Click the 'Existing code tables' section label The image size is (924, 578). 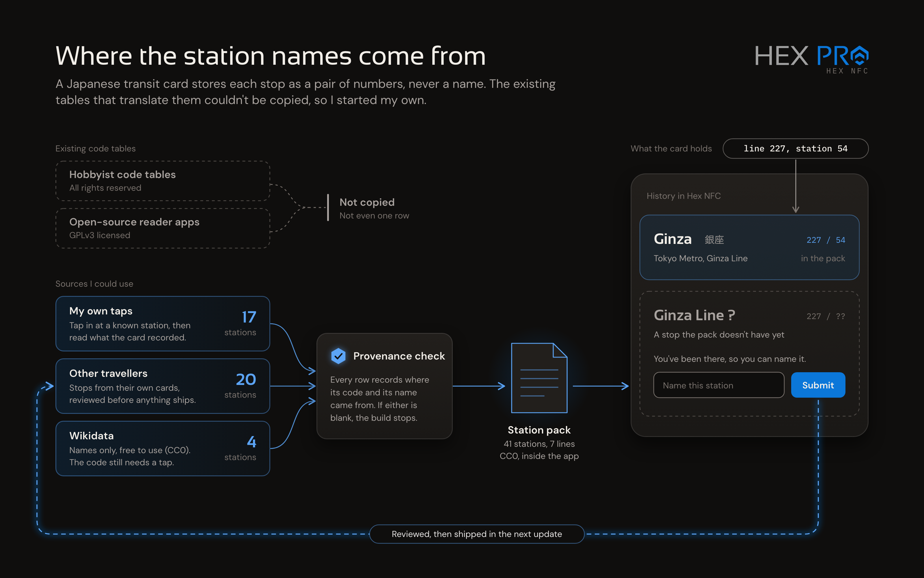pyautogui.click(x=96, y=148)
